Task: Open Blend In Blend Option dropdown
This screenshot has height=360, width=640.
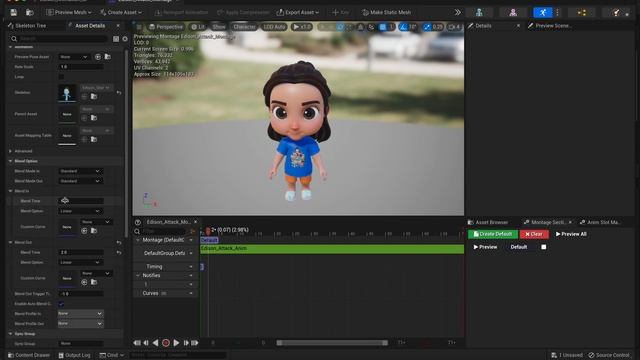Action: pyautogui.click(x=80, y=211)
